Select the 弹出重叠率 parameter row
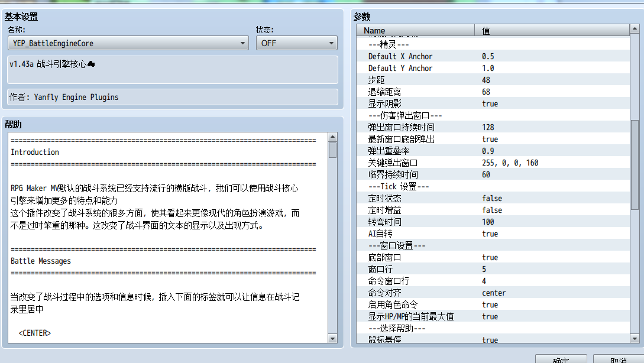The width and height of the screenshot is (644, 363). (493, 151)
